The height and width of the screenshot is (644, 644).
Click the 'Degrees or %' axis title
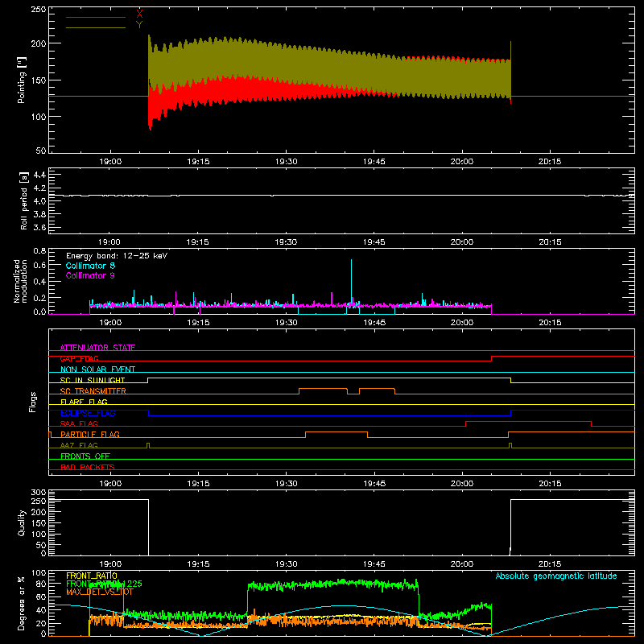tap(22, 603)
